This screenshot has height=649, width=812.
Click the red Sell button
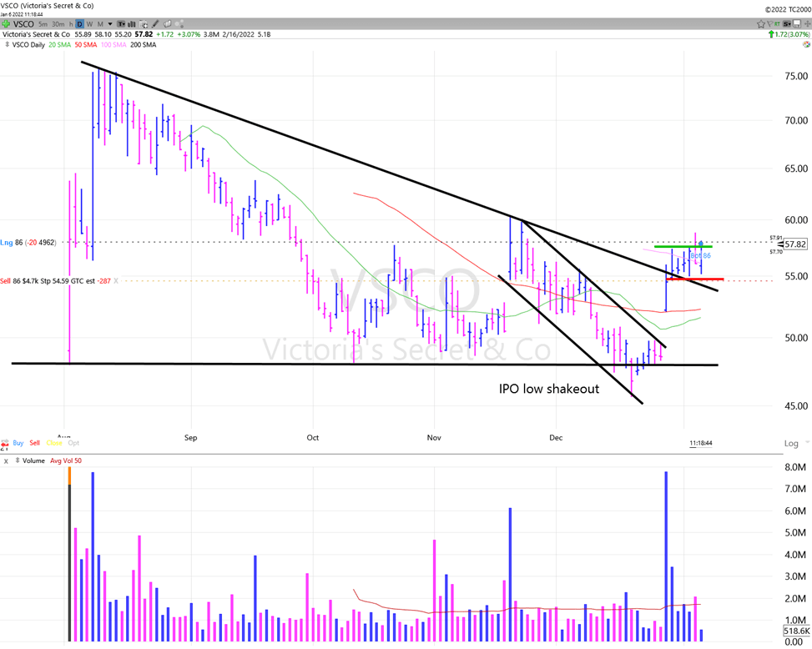(35, 443)
